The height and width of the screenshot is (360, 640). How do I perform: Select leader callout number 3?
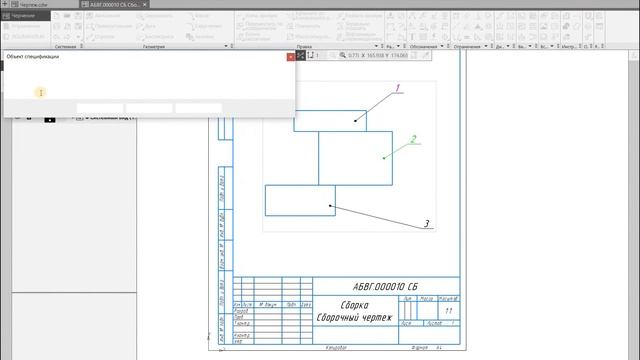tap(427, 223)
